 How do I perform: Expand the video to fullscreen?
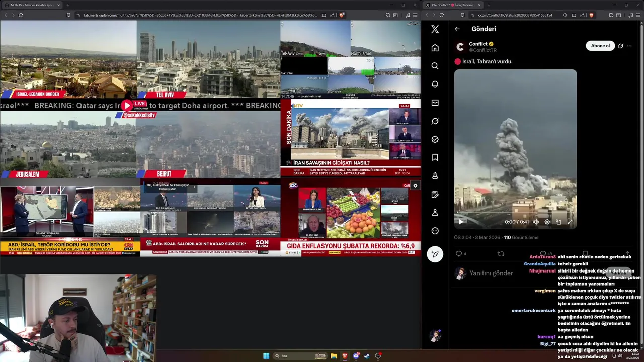(570, 222)
